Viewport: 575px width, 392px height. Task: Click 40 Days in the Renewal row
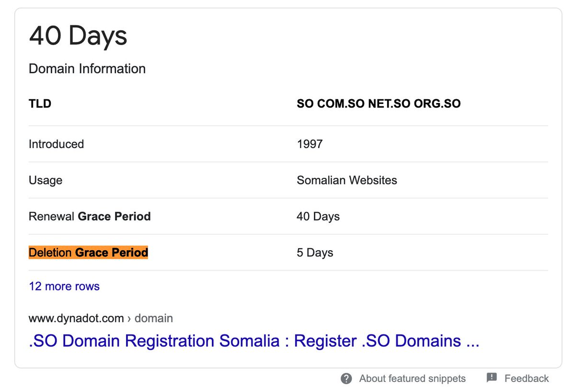point(318,217)
